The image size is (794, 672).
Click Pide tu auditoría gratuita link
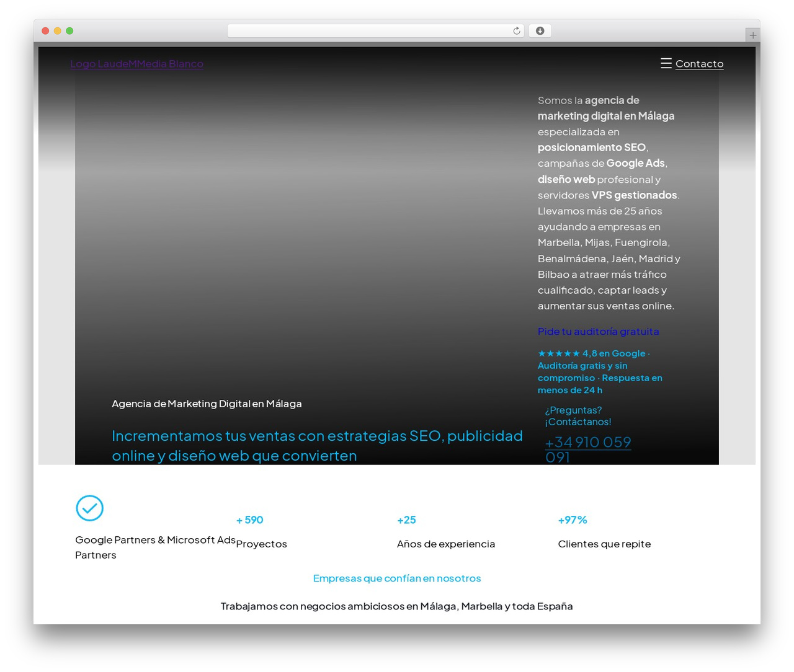[599, 332]
